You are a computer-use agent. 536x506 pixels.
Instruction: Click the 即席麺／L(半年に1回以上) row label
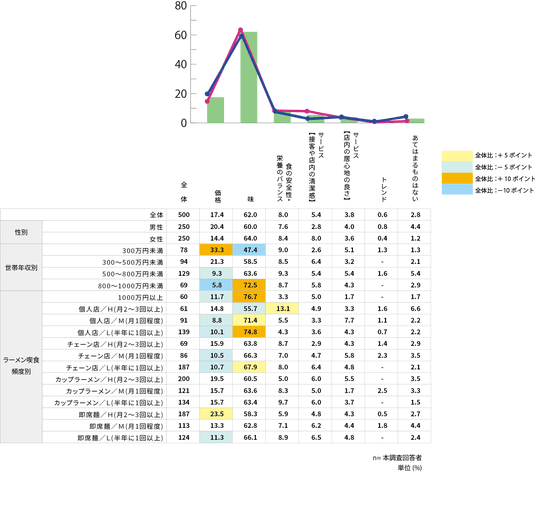click(x=121, y=438)
